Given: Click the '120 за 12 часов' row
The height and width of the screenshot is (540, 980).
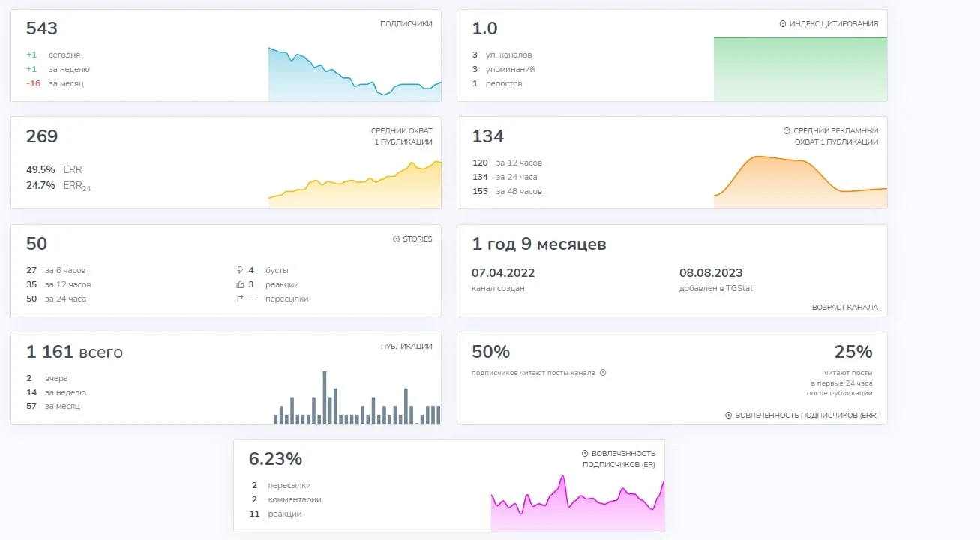Looking at the screenshot, I should click(x=507, y=163).
